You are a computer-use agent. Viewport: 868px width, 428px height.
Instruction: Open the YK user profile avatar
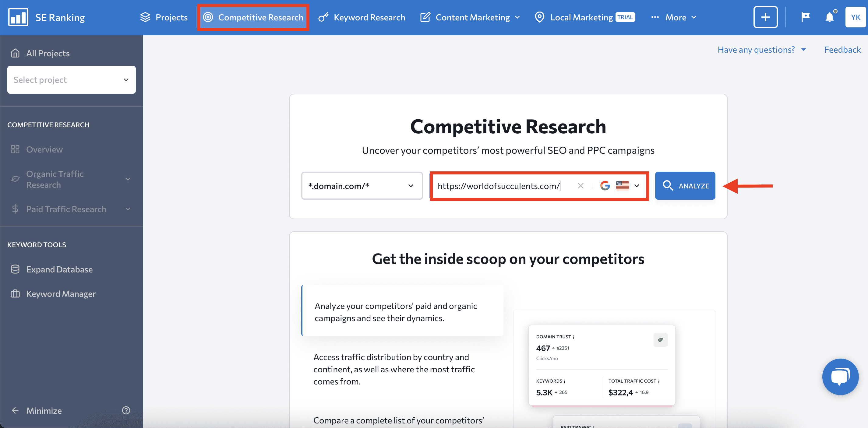pos(856,17)
